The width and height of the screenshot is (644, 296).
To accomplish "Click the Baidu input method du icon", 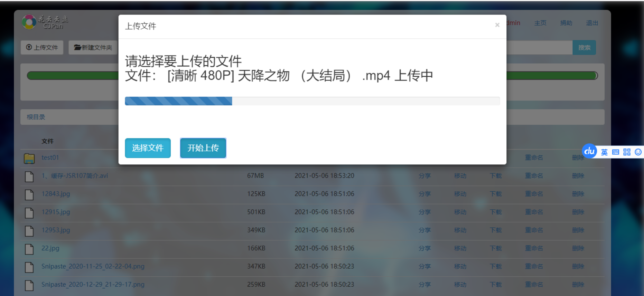I will pos(590,151).
